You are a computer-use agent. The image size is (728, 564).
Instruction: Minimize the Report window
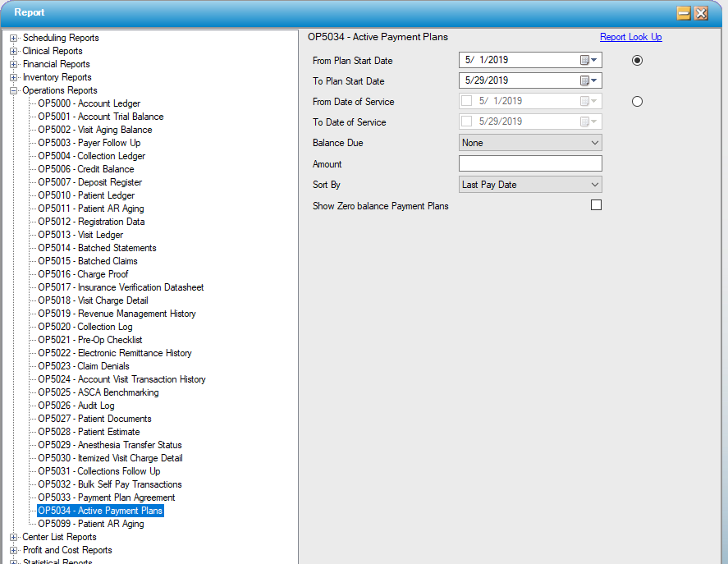[683, 13]
